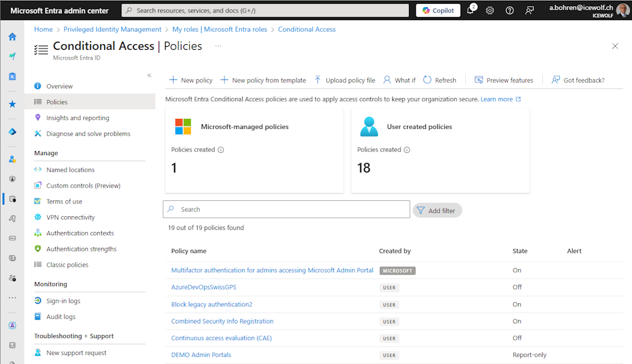Go to Home breadcrumb

point(44,29)
